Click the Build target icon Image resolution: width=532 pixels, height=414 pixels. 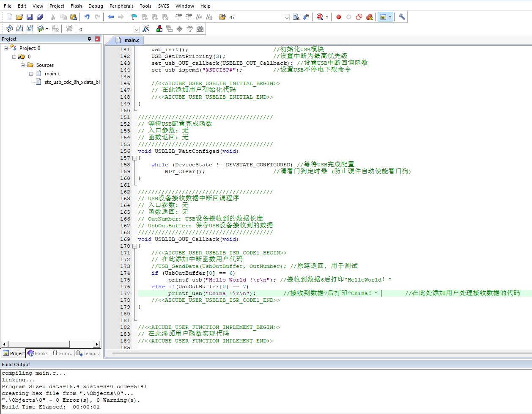tap(19, 29)
